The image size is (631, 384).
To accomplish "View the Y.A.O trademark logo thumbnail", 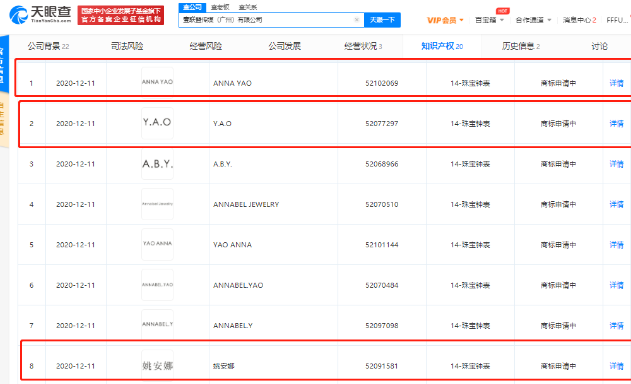I will pyautogui.click(x=157, y=123).
